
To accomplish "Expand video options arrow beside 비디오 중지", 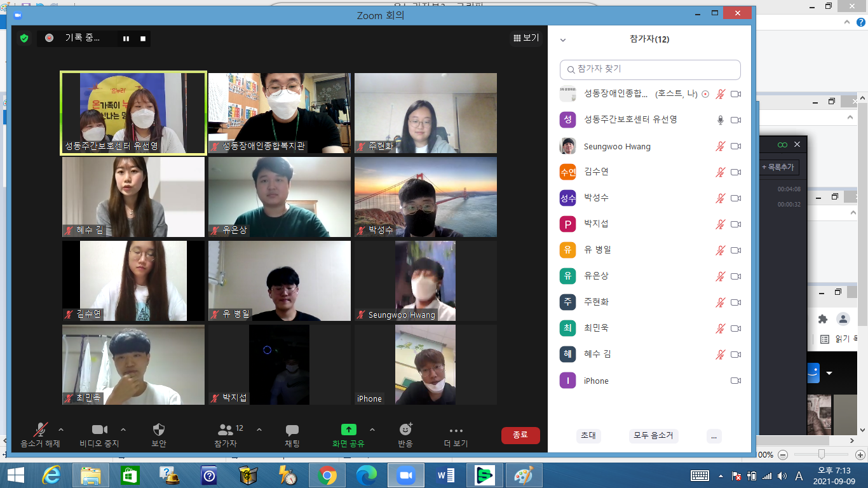I will click(x=123, y=430).
